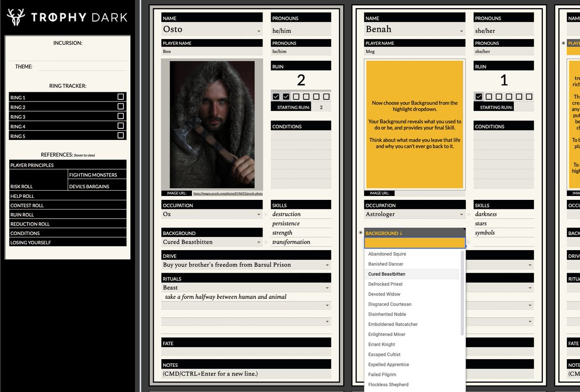Click the Incursion input field
This screenshot has width=580, height=392.
click(x=68, y=55)
